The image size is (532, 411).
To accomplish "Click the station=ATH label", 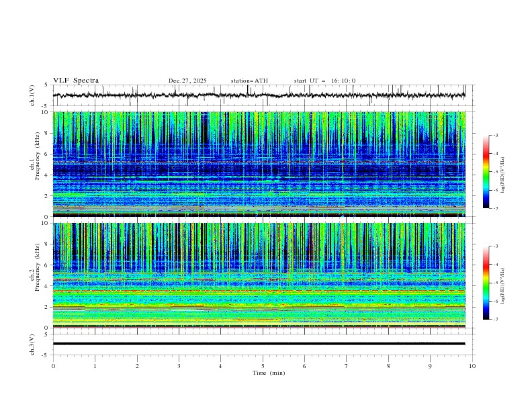I will pyautogui.click(x=249, y=81).
